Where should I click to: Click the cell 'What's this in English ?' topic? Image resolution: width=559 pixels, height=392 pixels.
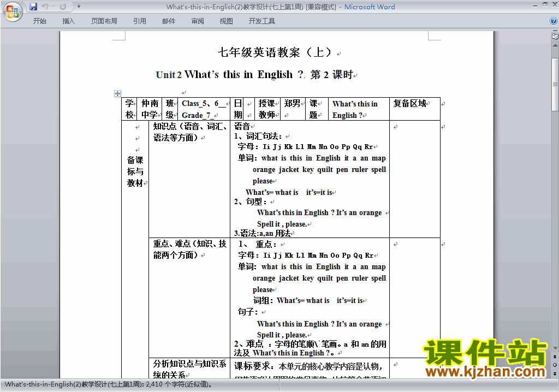tap(359, 109)
